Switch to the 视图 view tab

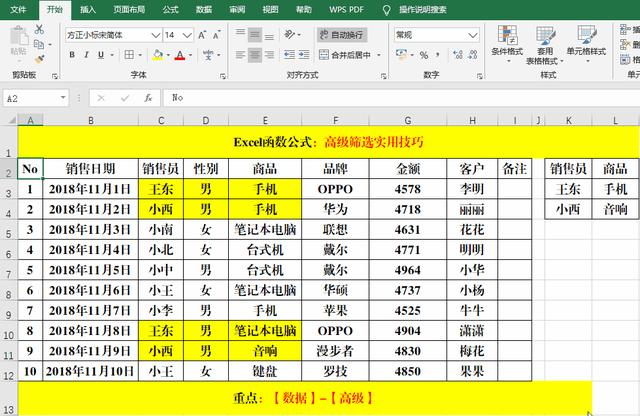pos(270,9)
